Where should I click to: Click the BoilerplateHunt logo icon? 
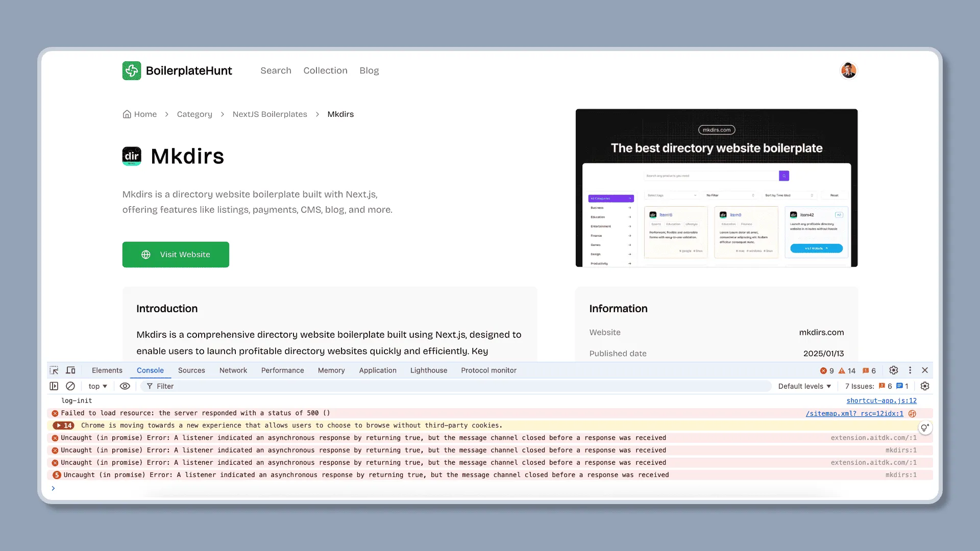132,70
